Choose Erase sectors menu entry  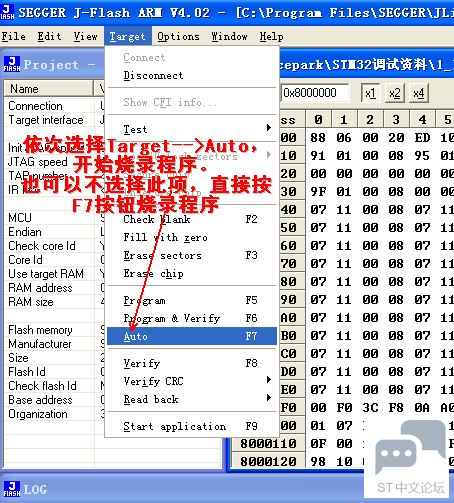tap(192, 255)
